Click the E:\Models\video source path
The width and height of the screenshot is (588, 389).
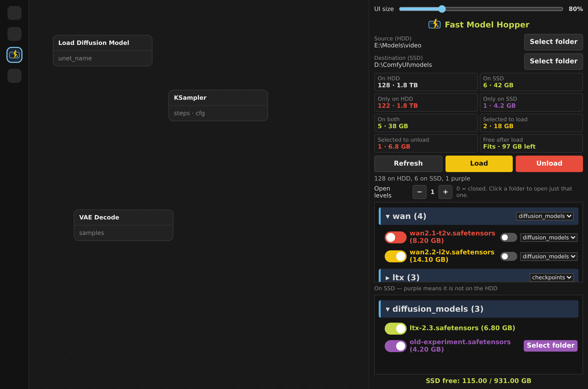(x=398, y=45)
